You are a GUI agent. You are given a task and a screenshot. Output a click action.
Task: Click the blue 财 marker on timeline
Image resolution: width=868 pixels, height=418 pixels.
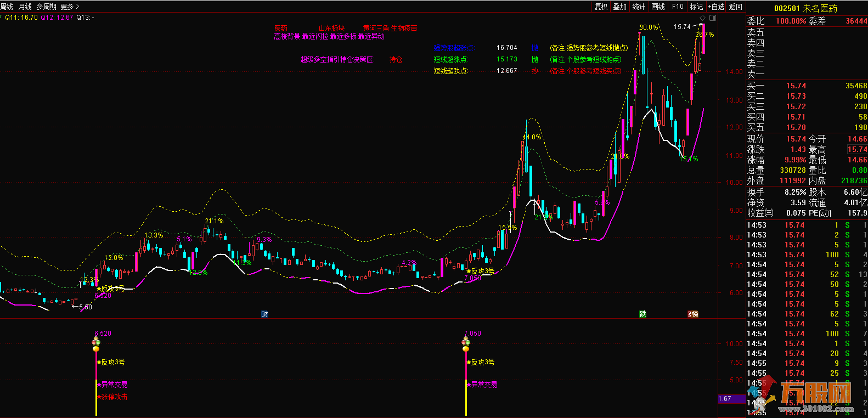pos(264,314)
